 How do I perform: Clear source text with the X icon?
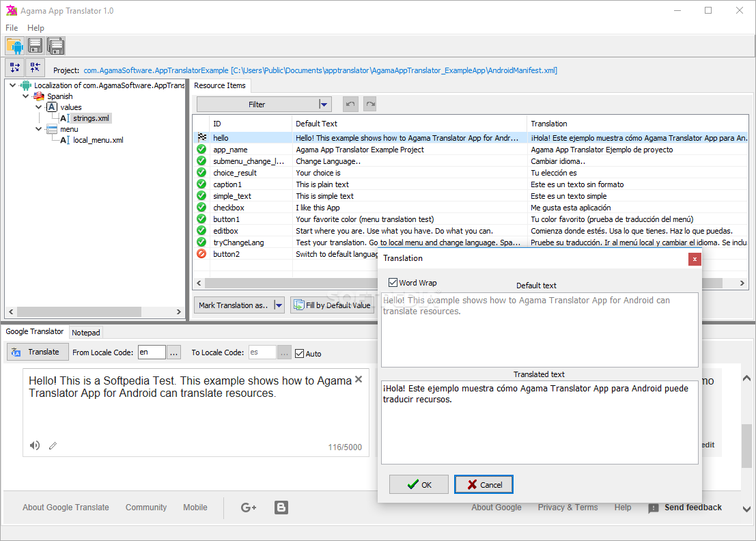[x=359, y=380]
